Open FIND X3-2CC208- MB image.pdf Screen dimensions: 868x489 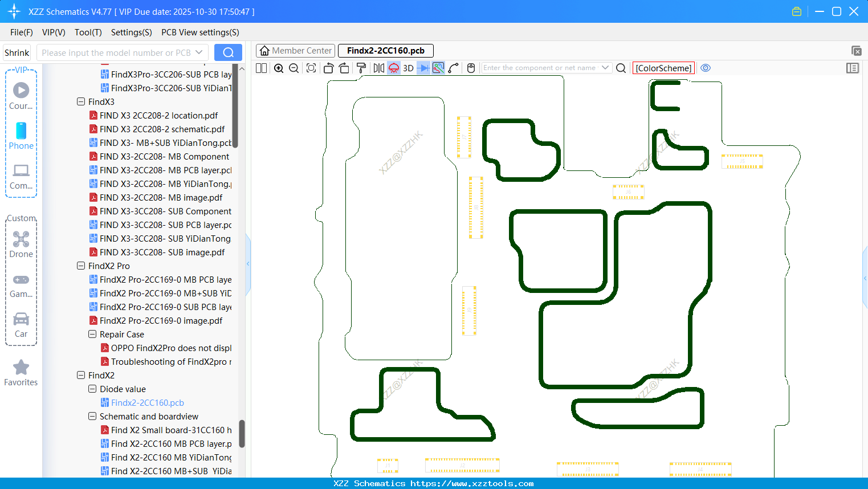coord(161,198)
